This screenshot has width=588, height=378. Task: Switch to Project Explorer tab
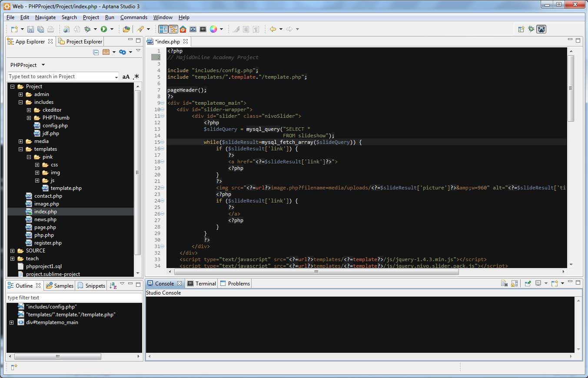(x=80, y=42)
